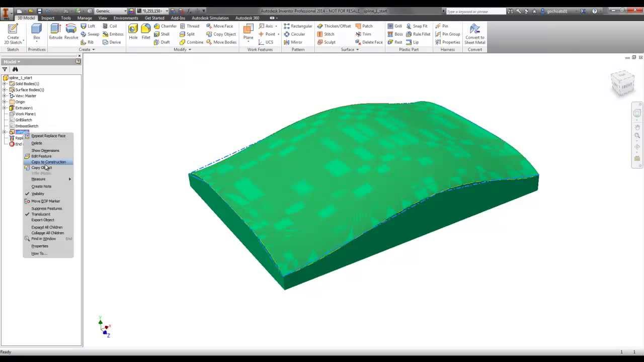This screenshot has height=362, width=644.
Task: Select the Thicken/Offset tool
Action: [334, 26]
